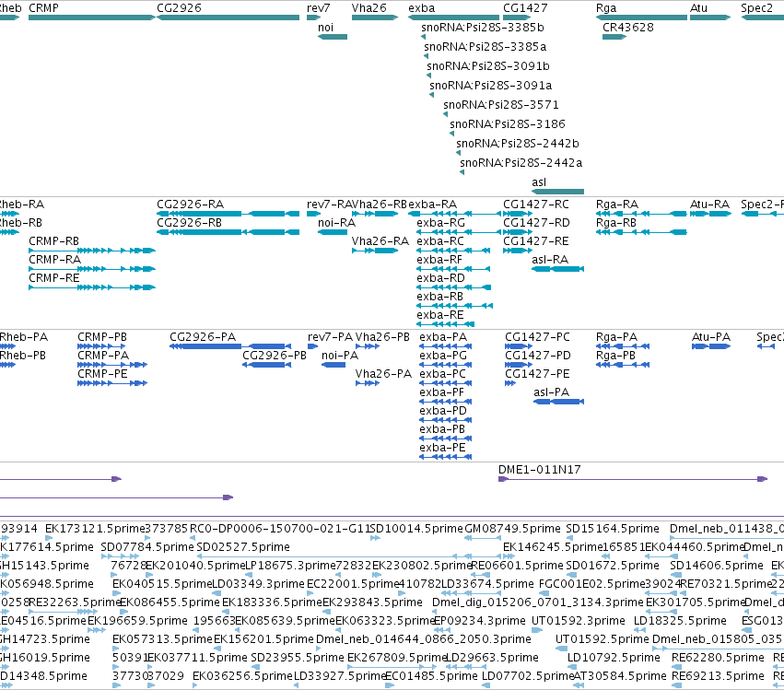784x690 pixels.
Task: Select snoRNA:Psi28S-3186 label
Action: [x=508, y=124]
